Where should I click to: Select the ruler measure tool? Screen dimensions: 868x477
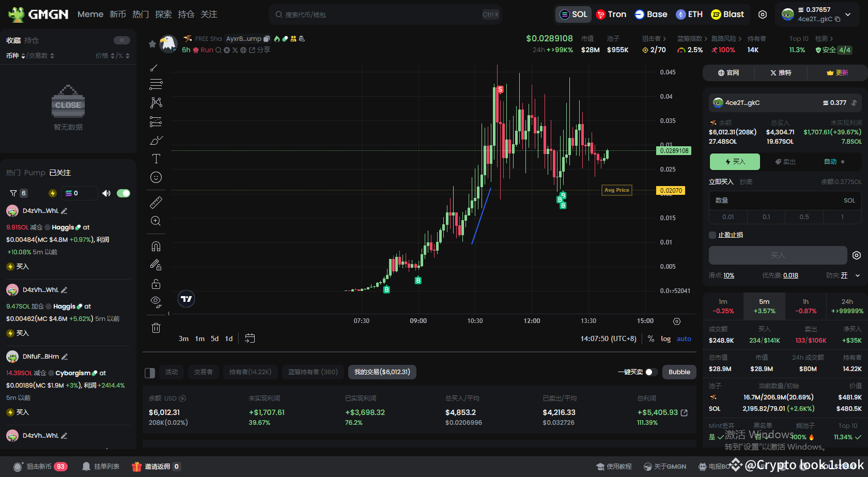click(x=156, y=202)
